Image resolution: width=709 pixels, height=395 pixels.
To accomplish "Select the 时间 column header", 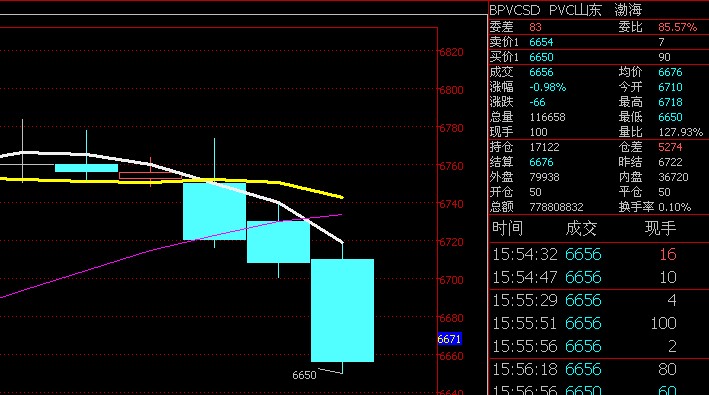I will (x=507, y=228).
